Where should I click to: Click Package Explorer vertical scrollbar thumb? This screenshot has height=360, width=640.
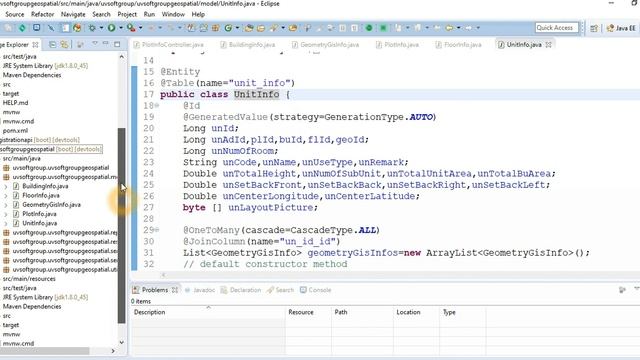coord(122,225)
